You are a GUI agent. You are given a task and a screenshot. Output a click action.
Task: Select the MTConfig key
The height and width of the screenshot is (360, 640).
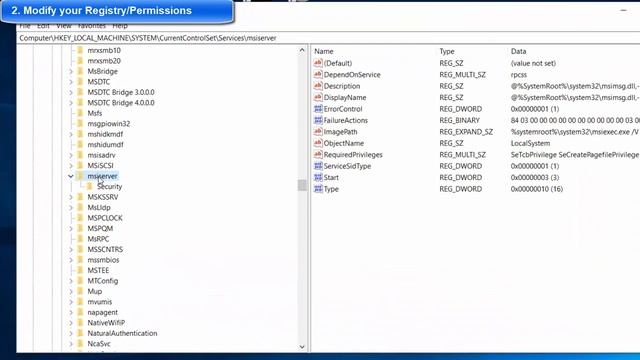click(x=102, y=280)
